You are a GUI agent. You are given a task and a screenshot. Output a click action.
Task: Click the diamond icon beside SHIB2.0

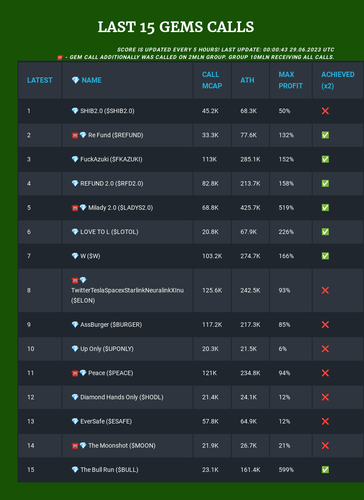click(x=75, y=111)
